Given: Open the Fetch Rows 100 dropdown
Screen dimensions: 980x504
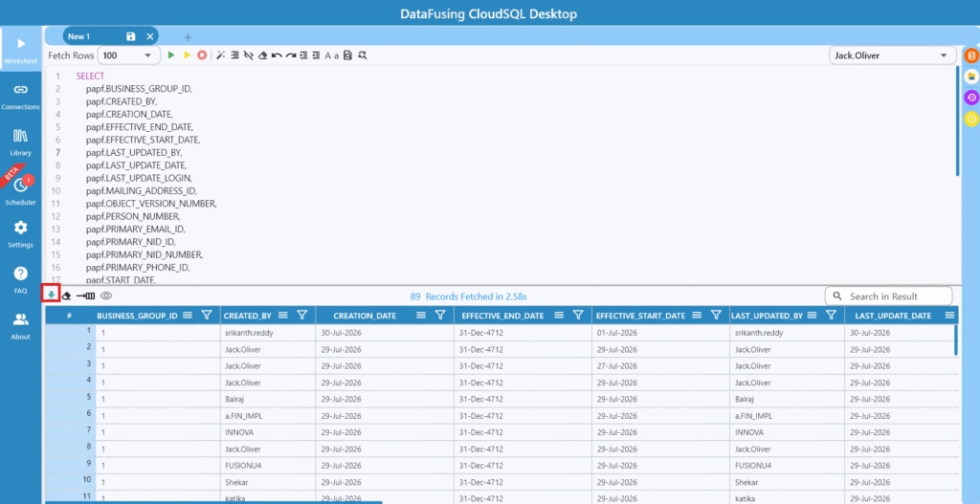Looking at the screenshot, I should [128, 55].
